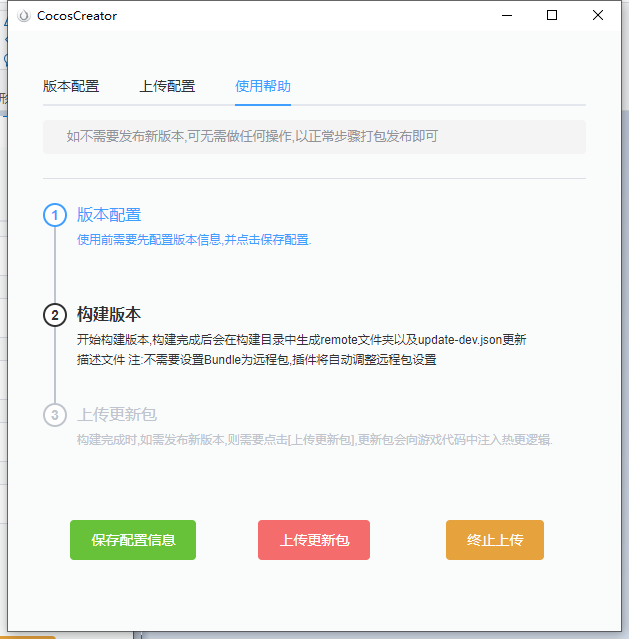Screen dimensions: 629x639
Task: Select the 使用帮助 tab
Action: [x=263, y=86]
